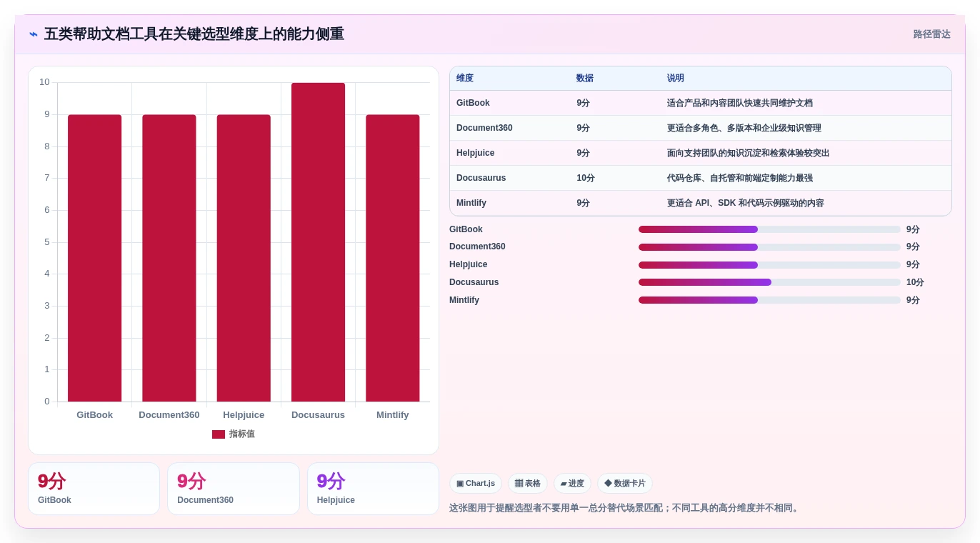Toggle the 指标值 legend swatch

pyautogui.click(x=219, y=434)
